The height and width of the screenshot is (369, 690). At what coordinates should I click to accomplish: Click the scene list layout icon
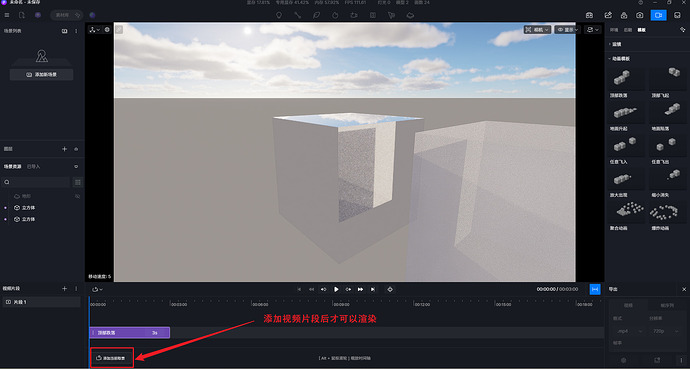point(64,31)
